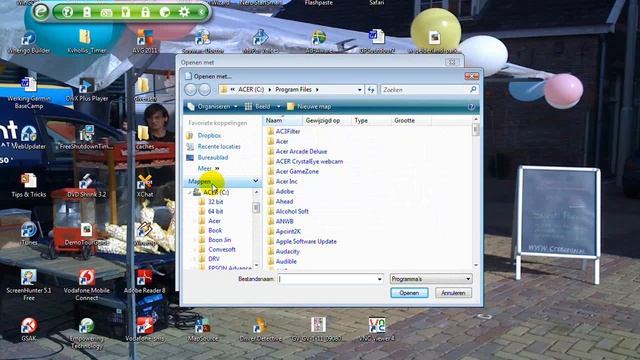640x360 pixels.
Task: Open GSAK desktop shortcut
Action: (29, 330)
